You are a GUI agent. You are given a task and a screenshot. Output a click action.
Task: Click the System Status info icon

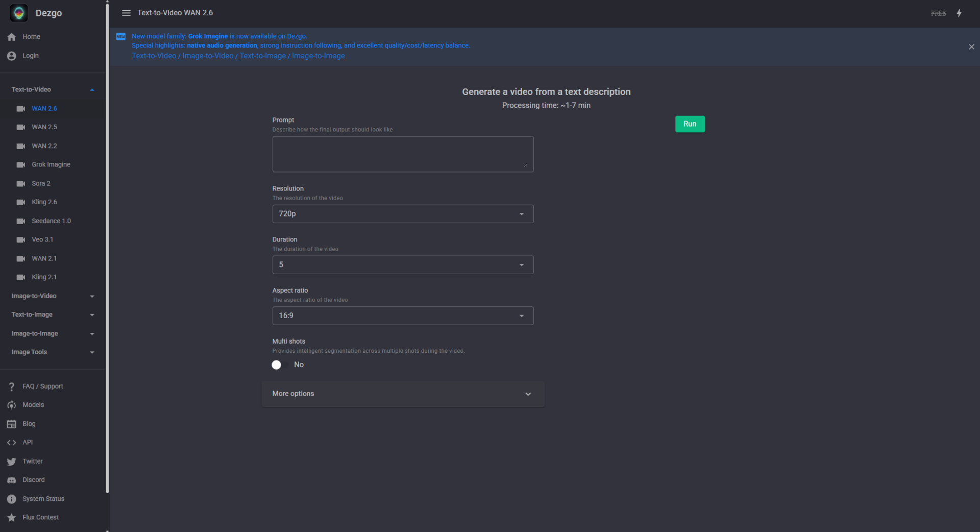tap(12, 499)
